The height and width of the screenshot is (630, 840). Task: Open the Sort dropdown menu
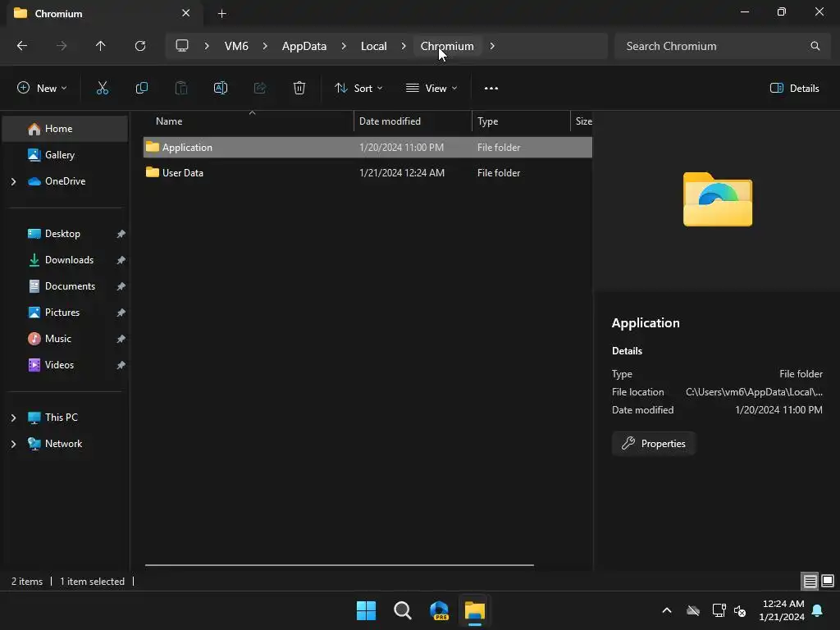pos(358,89)
